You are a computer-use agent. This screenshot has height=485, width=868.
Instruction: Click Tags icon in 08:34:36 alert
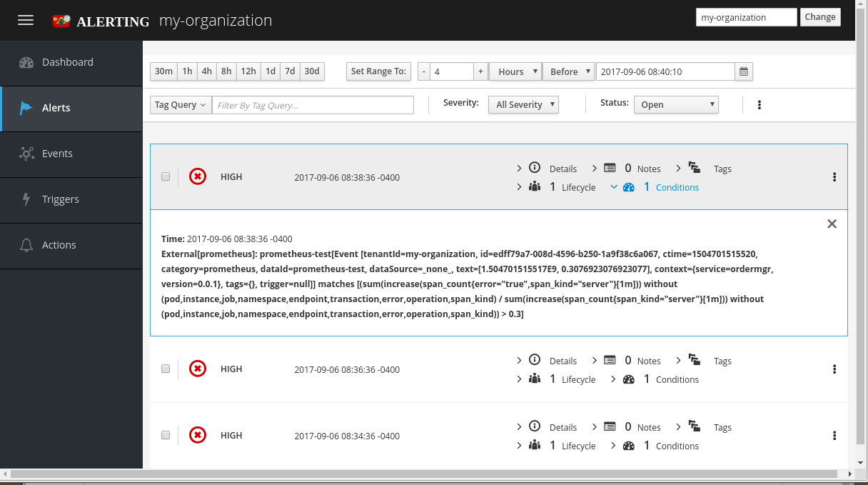[x=694, y=426]
